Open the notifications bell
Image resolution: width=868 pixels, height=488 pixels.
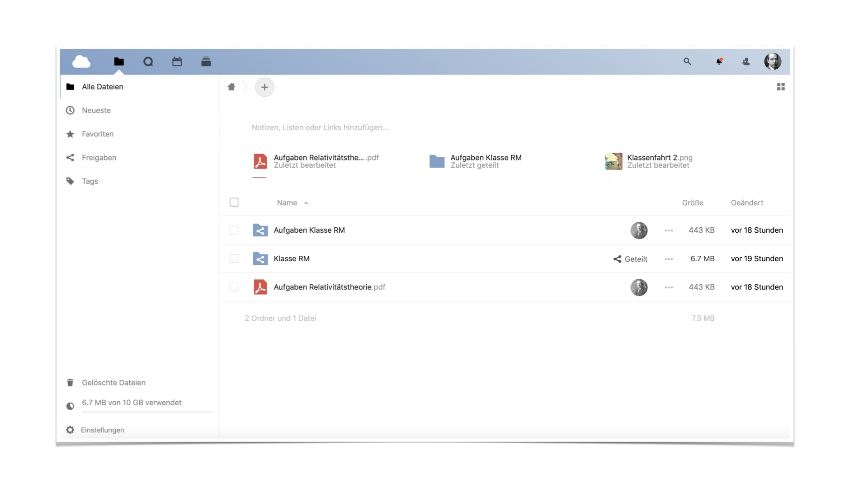pyautogui.click(x=719, y=61)
